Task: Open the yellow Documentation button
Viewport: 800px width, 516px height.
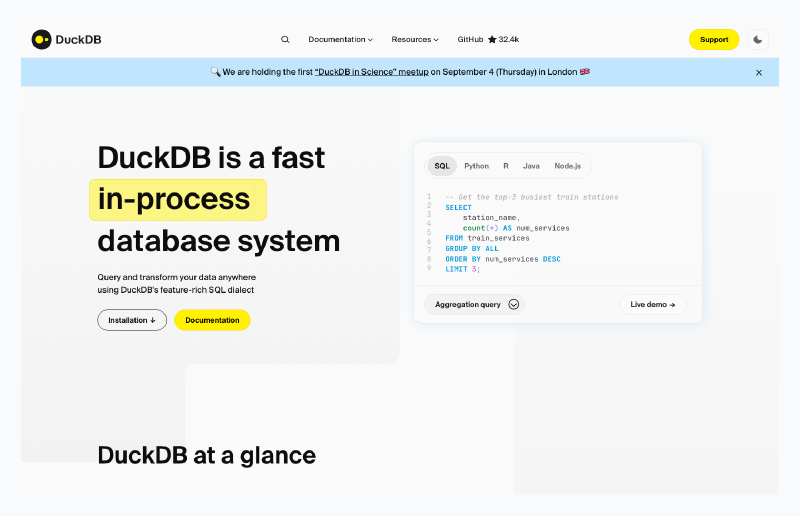Action: [x=212, y=320]
